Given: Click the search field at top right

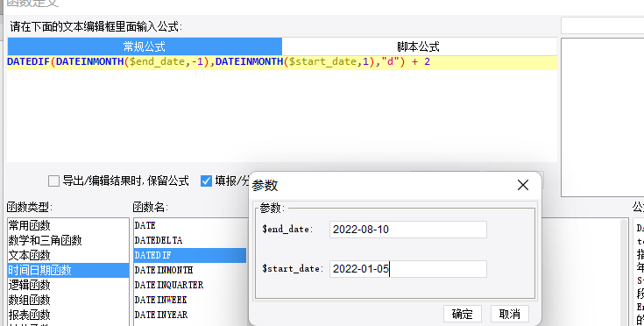Looking at the screenshot, I should point(603,25).
